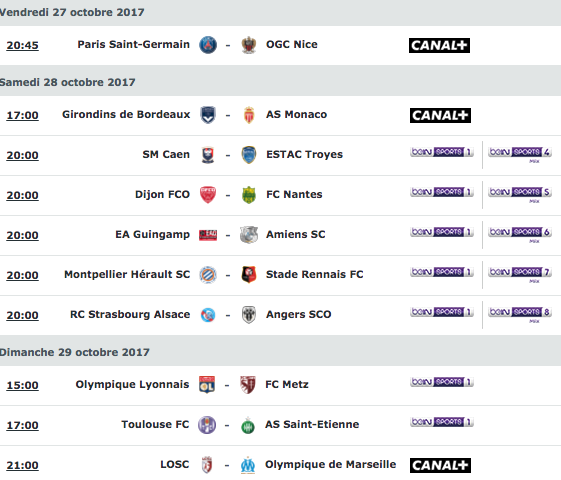Open the 20:45 kickoff time link
Screen dimensions: 561x480
coord(23,45)
